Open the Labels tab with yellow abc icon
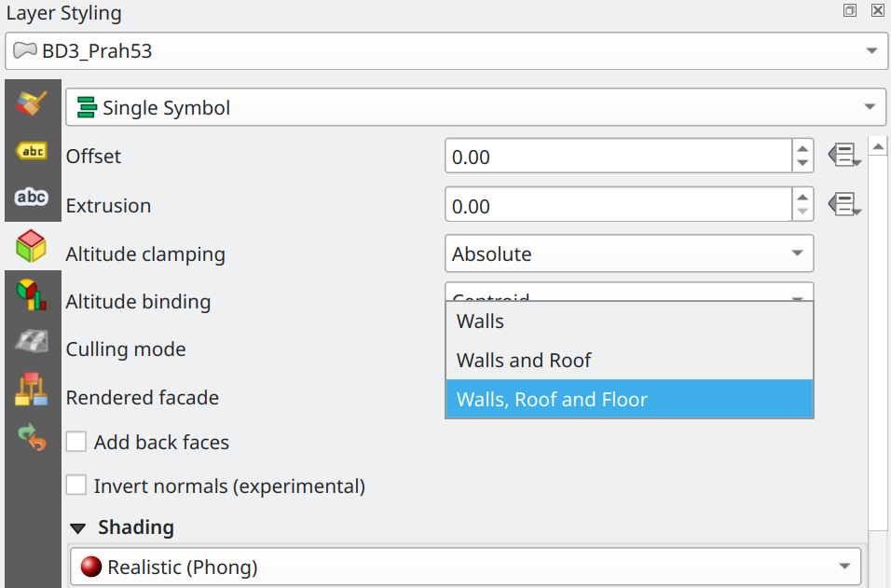The height and width of the screenshot is (588, 891). click(31, 151)
